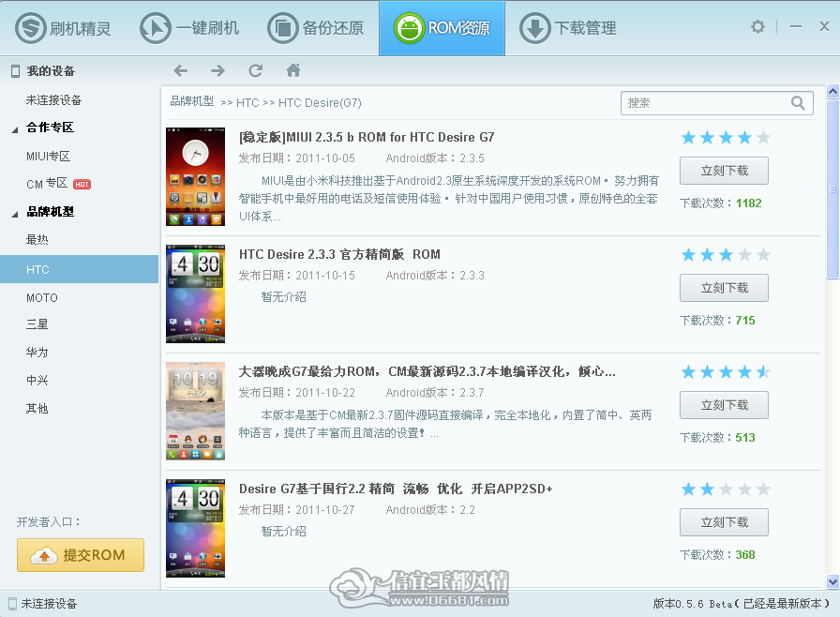Click the back arrow navigation icon
This screenshot has width=840, height=617.
(x=181, y=70)
